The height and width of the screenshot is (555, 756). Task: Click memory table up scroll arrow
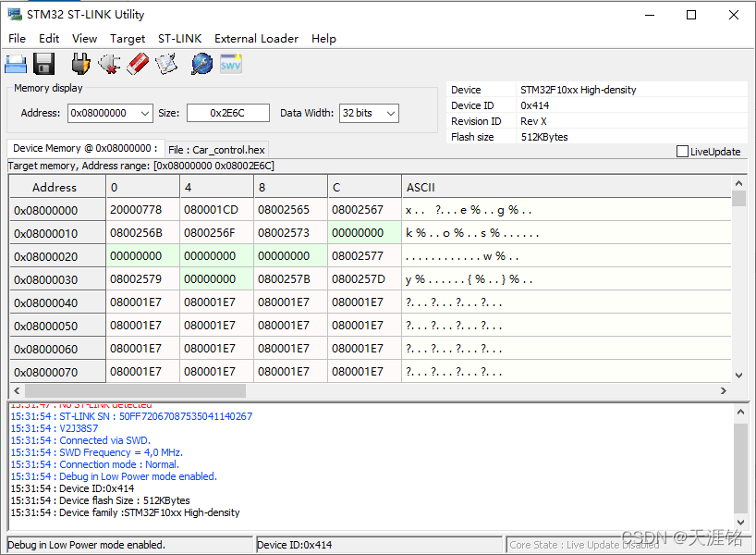click(x=738, y=183)
